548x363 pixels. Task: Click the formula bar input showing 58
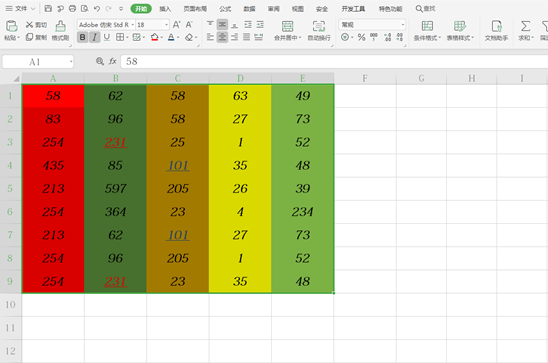coord(334,61)
